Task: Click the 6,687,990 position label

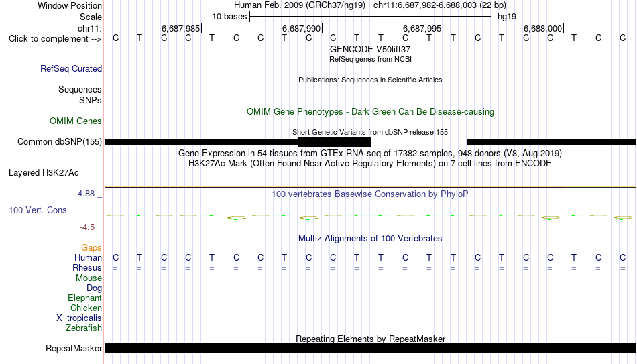Action: coord(302,28)
